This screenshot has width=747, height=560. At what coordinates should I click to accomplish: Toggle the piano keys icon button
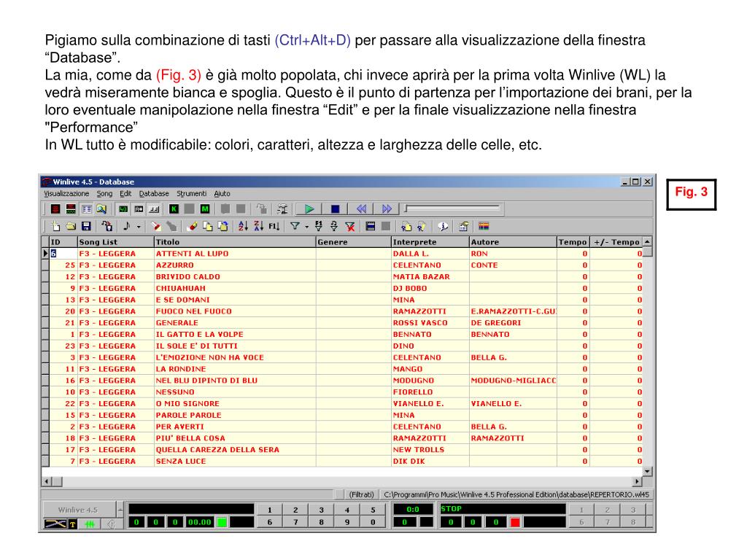click(x=154, y=209)
